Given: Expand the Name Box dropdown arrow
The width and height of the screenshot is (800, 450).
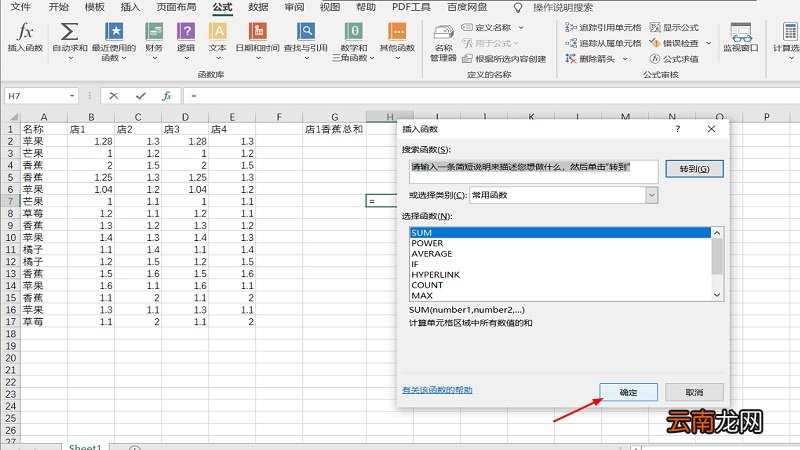Looking at the screenshot, I should 72,96.
